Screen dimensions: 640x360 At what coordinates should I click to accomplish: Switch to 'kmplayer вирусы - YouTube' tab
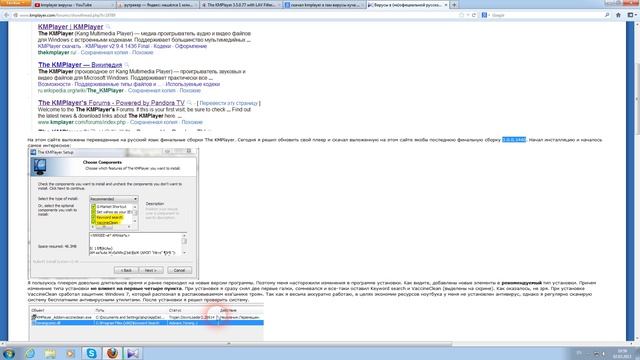(x=73, y=5)
